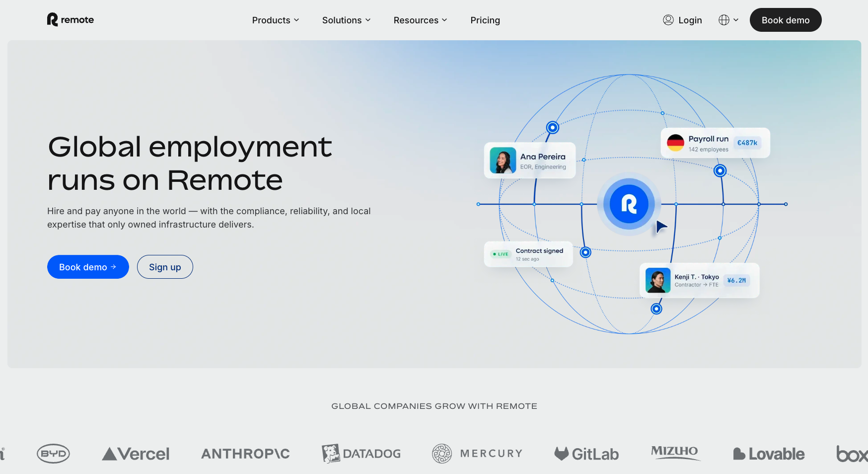The image size is (868, 474).
Task: Click the GitLab logo
Action: [586, 454]
